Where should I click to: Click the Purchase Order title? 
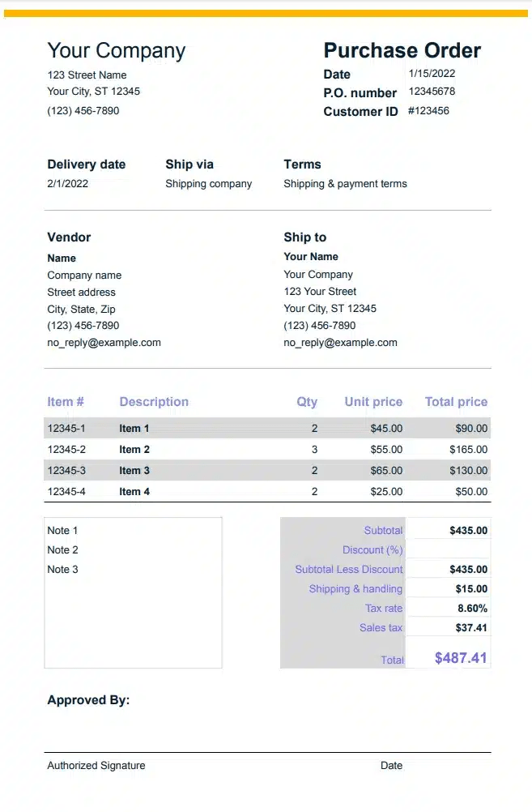402,50
